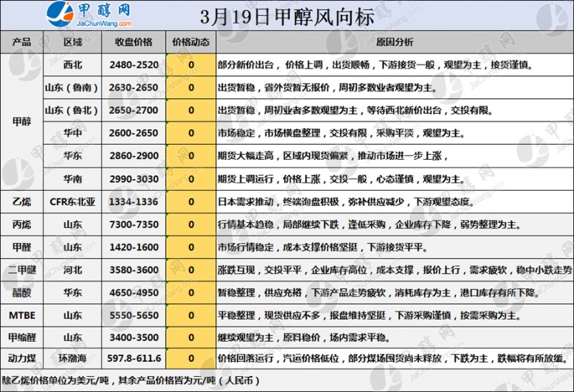The height and width of the screenshot is (392, 574).
Task: Click the 价格动态 column header
Action: [191, 42]
